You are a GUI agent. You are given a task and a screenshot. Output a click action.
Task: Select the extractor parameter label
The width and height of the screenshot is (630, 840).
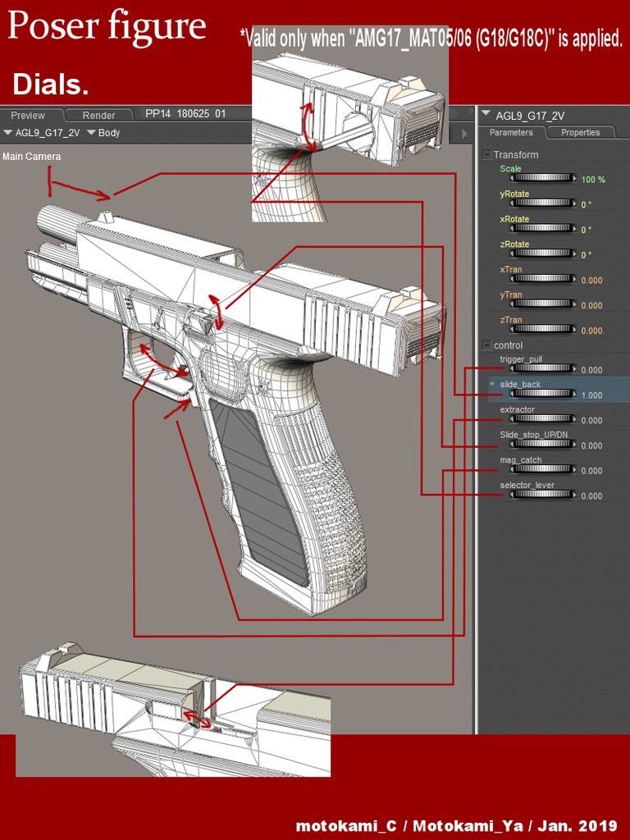click(517, 410)
